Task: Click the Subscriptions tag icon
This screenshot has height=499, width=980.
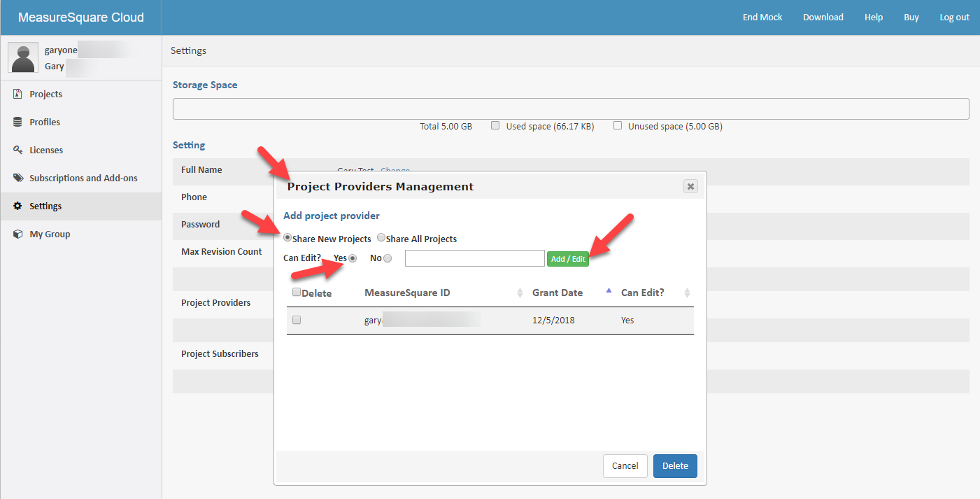Action: click(x=17, y=178)
